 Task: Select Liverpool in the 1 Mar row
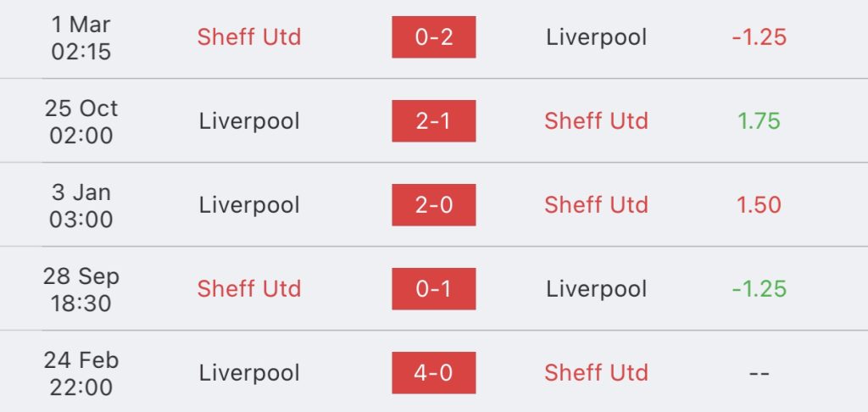596,37
